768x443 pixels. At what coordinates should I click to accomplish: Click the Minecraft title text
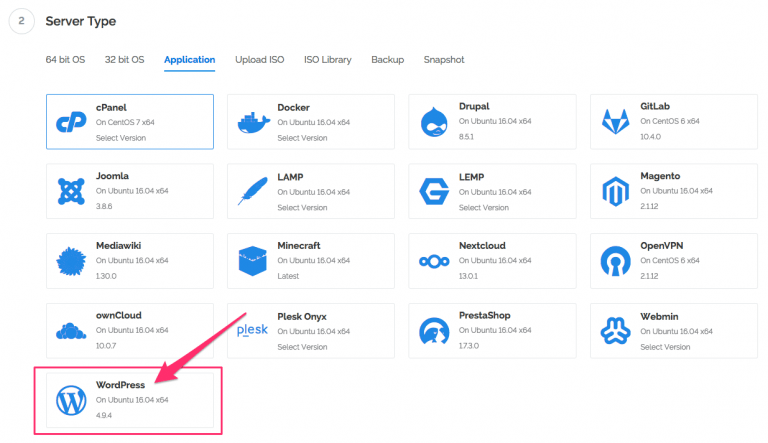click(299, 246)
